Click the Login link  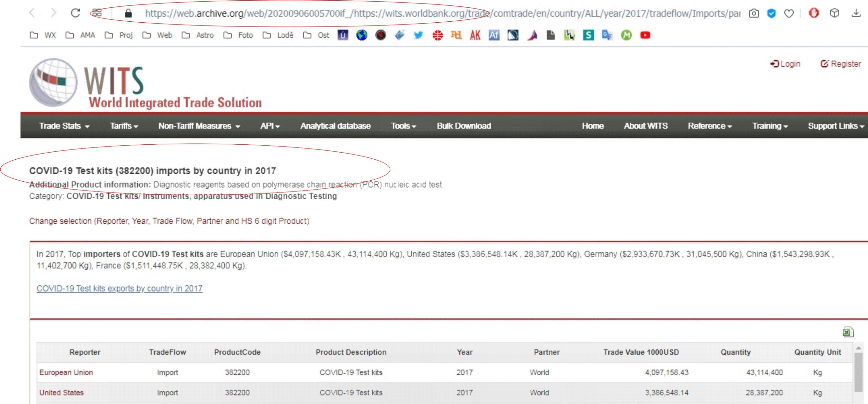click(785, 64)
